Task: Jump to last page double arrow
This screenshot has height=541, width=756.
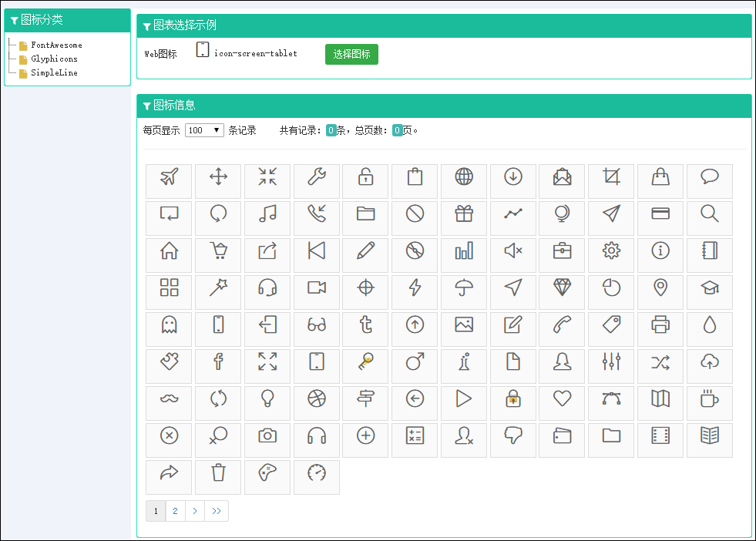Action: [217, 511]
